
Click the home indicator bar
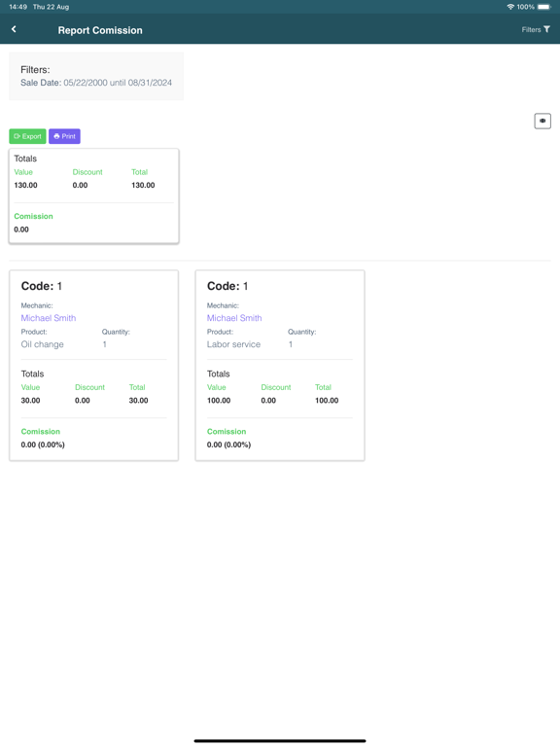280,741
